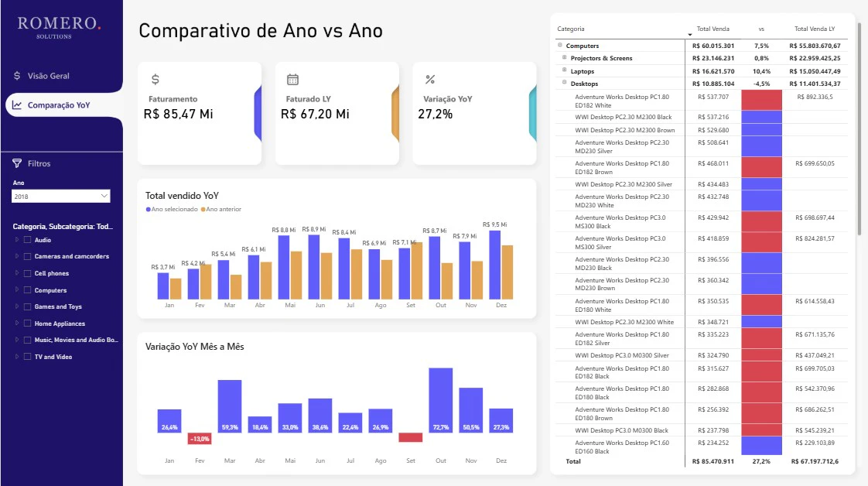Click the Variação YoY Mês a Mês chart title
This screenshot has height=486, width=868.
[x=194, y=347]
